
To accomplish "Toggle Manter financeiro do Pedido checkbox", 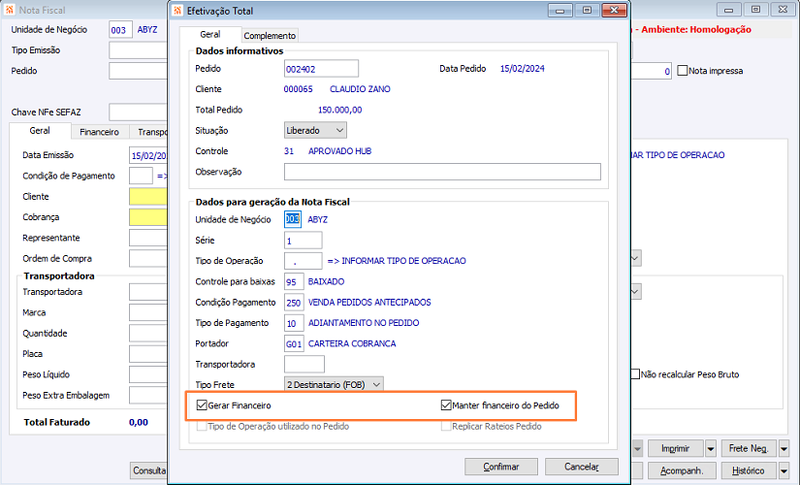I will tap(446, 405).
